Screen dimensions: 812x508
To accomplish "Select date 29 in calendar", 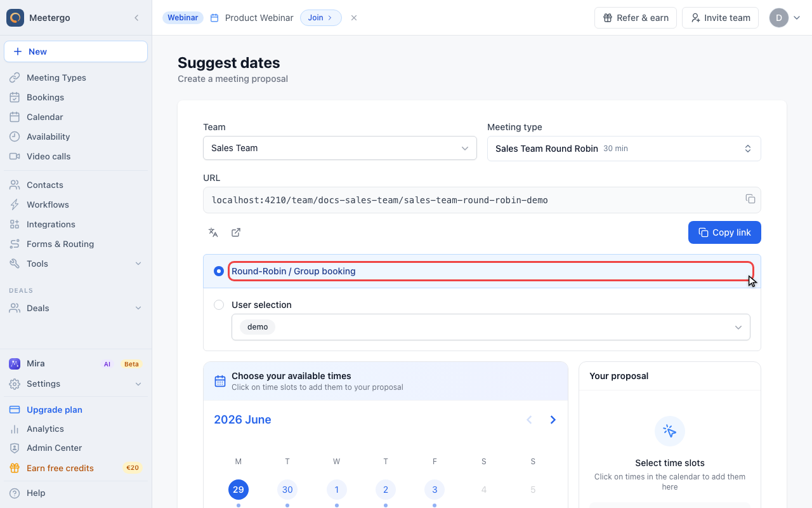I will click(x=239, y=490).
